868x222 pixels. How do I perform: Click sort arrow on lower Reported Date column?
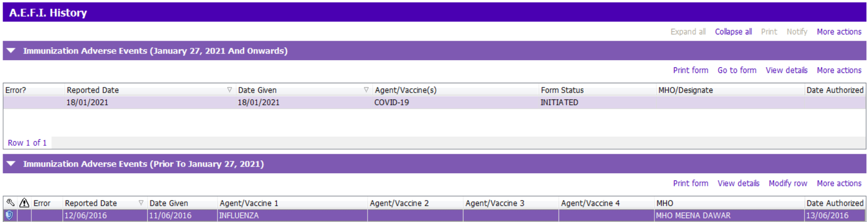tap(141, 203)
